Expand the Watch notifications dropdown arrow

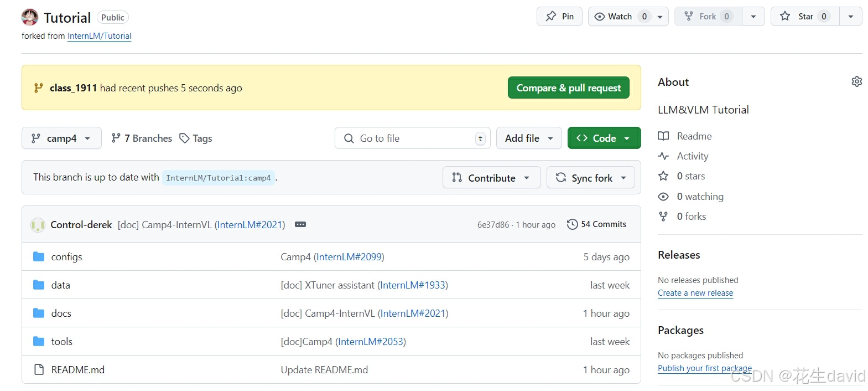660,17
